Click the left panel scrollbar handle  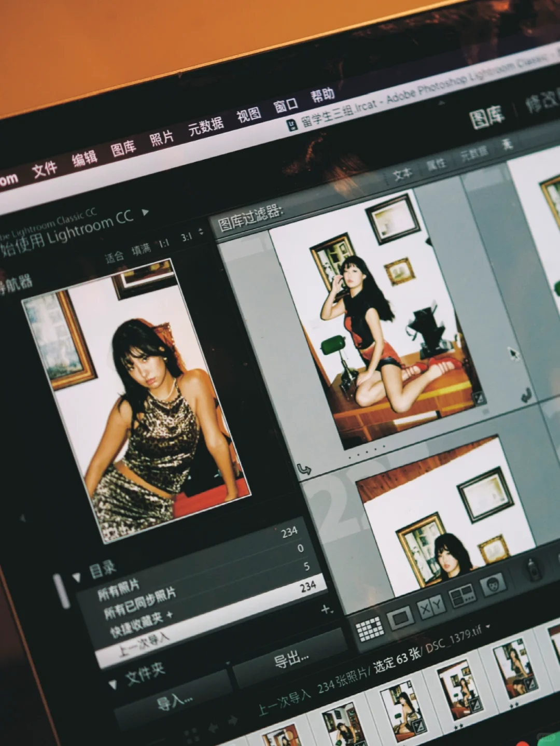(62, 590)
